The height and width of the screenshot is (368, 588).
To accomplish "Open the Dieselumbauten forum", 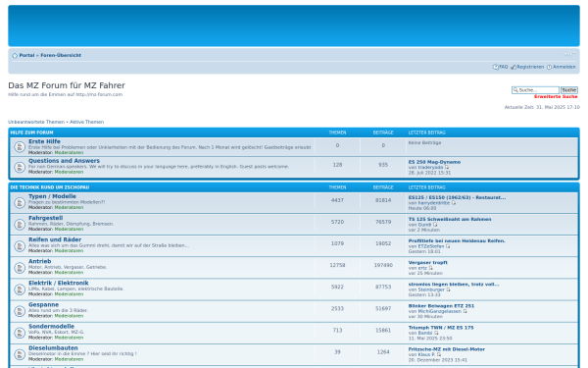I will 53,348.
